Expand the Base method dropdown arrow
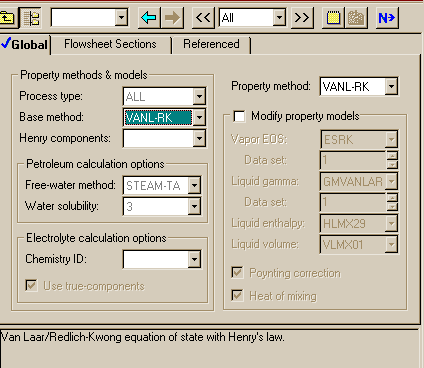 [199, 117]
